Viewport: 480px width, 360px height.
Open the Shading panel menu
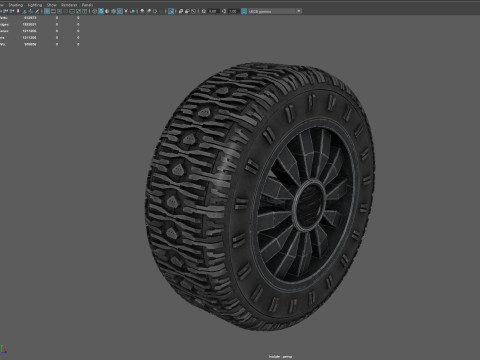pyautogui.click(x=15, y=5)
